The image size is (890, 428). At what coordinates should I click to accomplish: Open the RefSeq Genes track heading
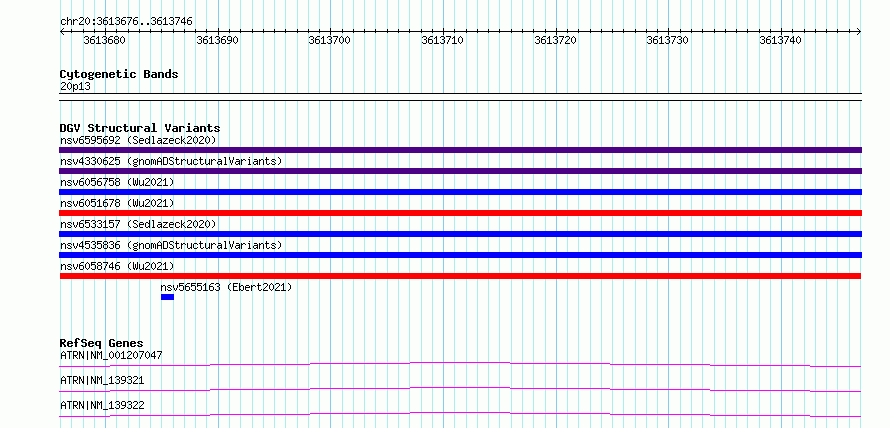pos(102,343)
